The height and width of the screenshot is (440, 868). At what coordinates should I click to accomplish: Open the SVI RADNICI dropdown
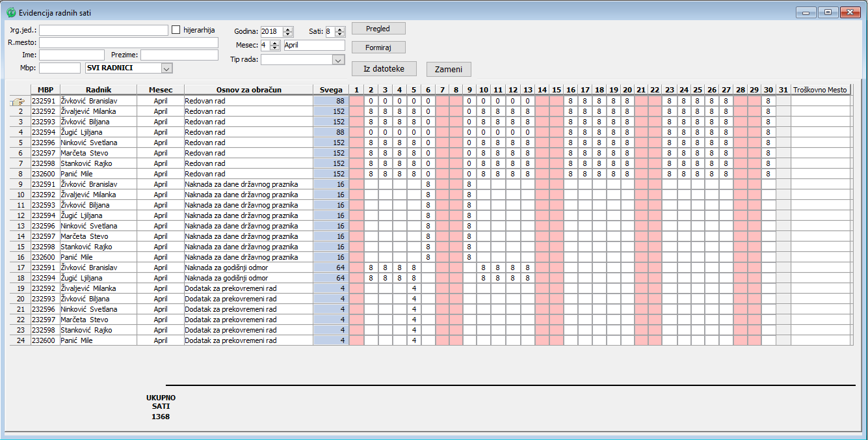(x=166, y=68)
